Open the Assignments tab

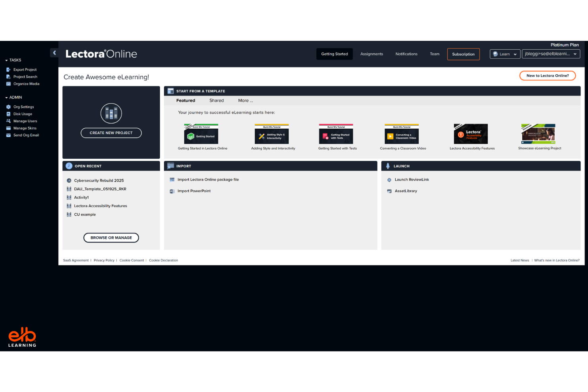371,54
